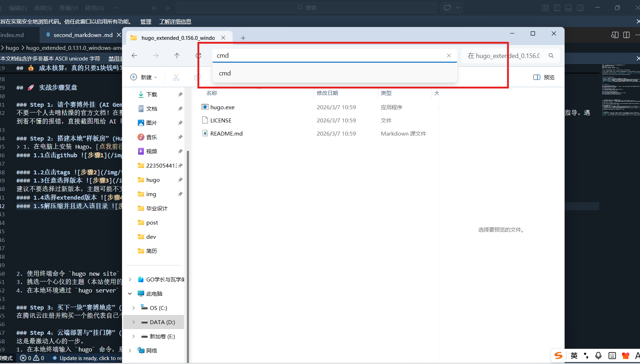640x364 pixels.
Task: Click the Up directory arrow
Action: [177, 56]
